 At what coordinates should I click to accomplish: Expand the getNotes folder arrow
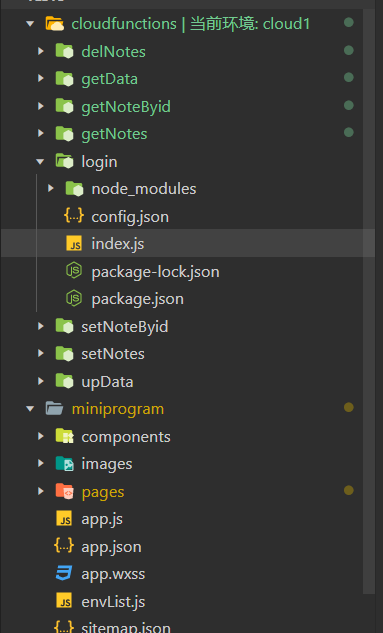tap(40, 134)
